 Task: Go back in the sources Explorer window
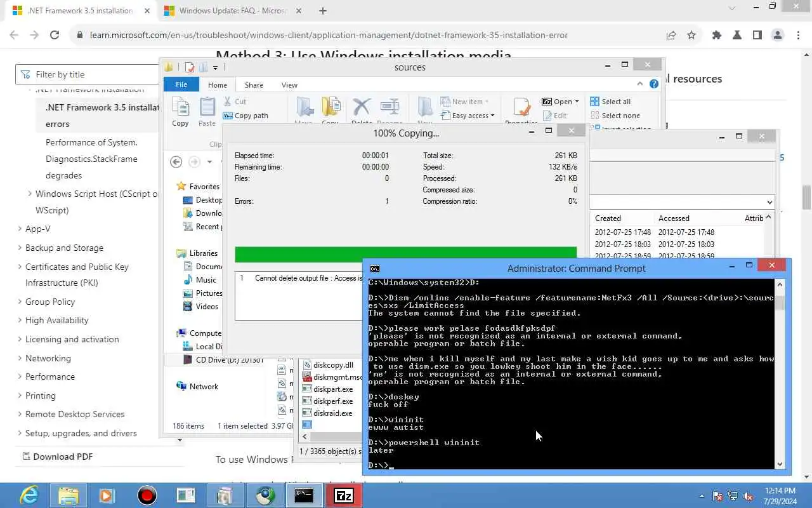[x=176, y=162]
